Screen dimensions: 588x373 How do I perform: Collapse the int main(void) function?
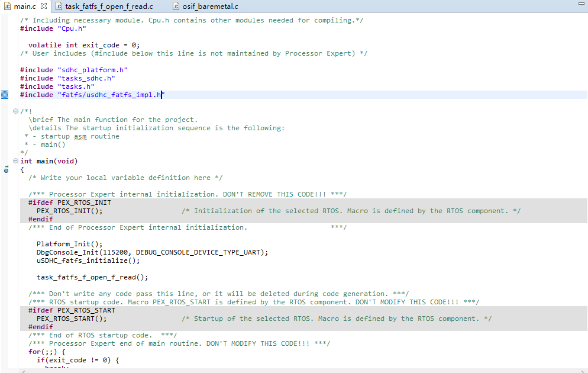(15, 161)
